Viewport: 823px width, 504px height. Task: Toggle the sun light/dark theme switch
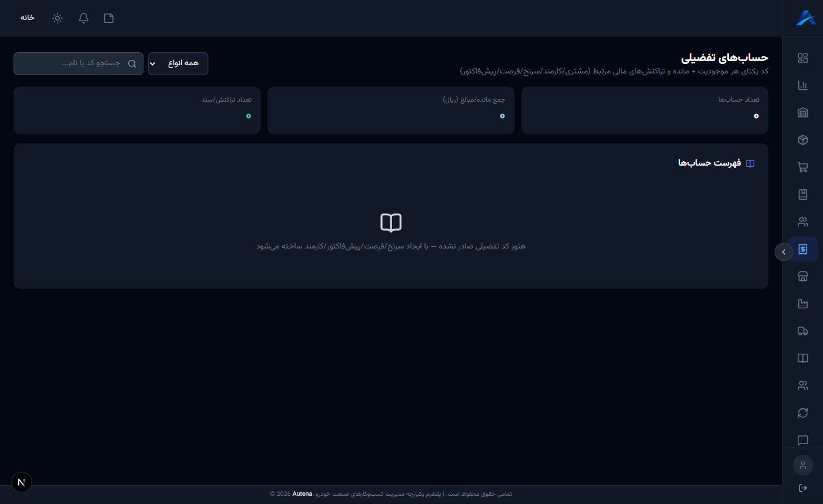(x=57, y=18)
